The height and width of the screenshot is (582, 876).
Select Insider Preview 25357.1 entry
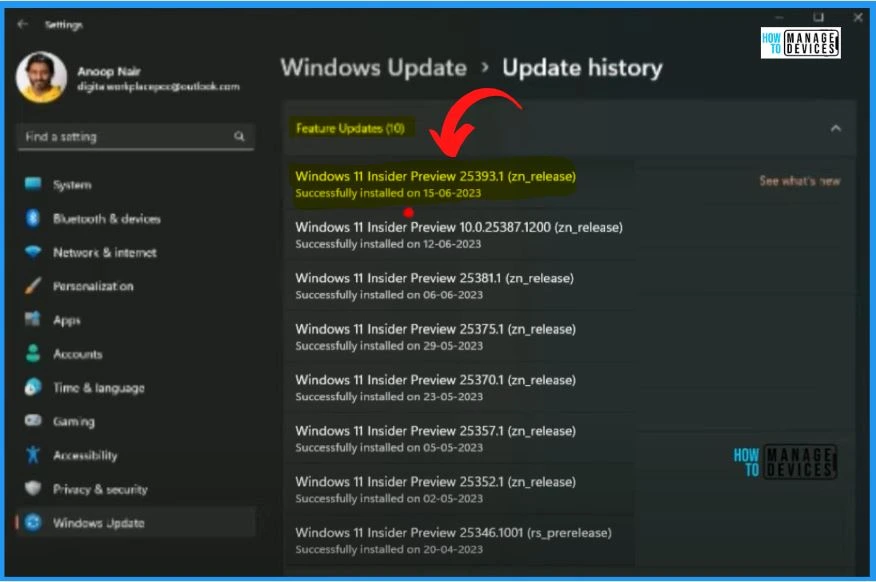coord(459,438)
